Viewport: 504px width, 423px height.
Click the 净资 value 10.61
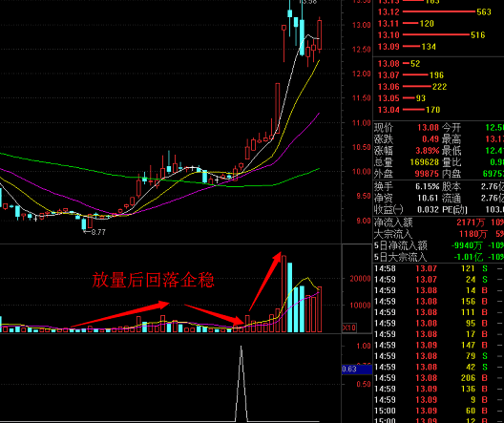[x=428, y=198]
